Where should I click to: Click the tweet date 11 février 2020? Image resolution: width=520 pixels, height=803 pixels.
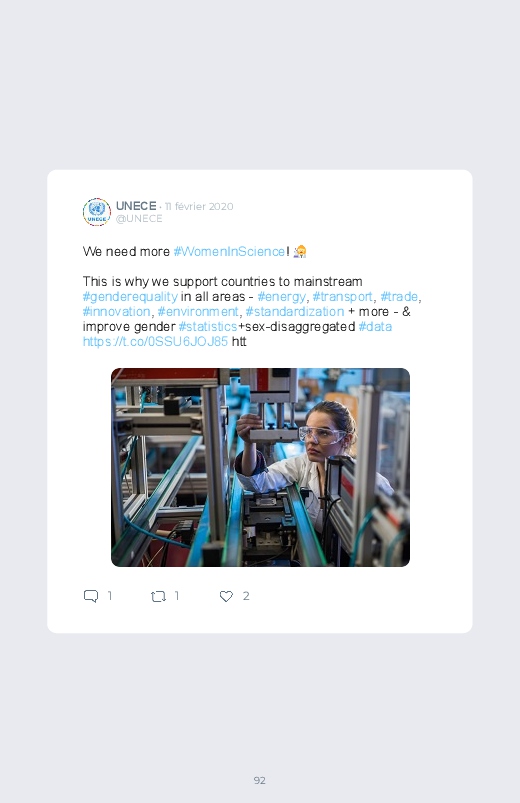[199, 206]
